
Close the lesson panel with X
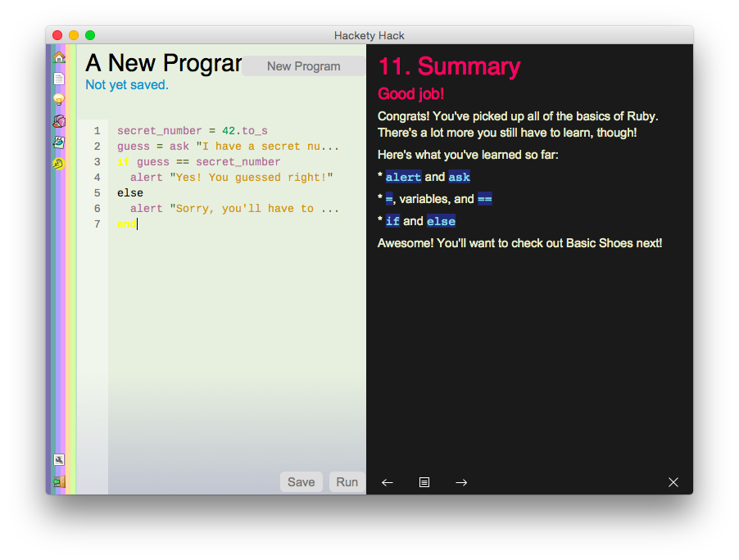673,482
